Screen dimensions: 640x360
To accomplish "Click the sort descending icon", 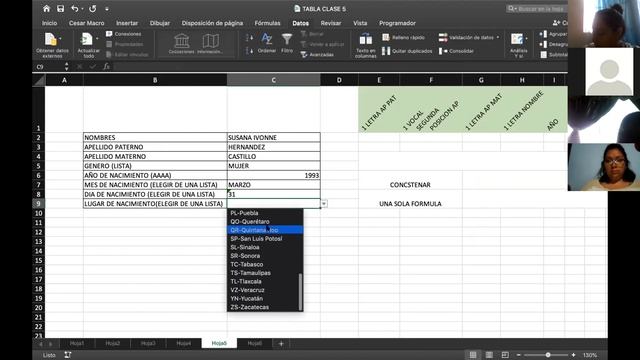I will point(249,51).
